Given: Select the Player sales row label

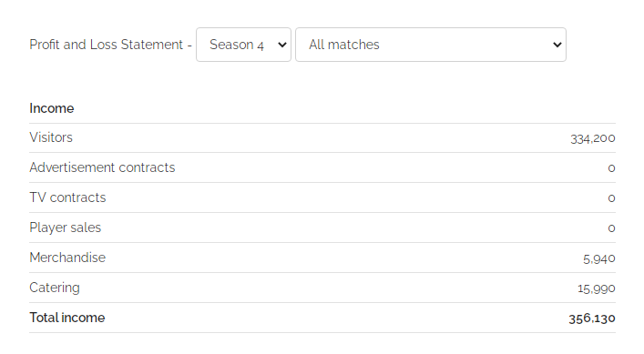Looking at the screenshot, I should click(66, 228).
